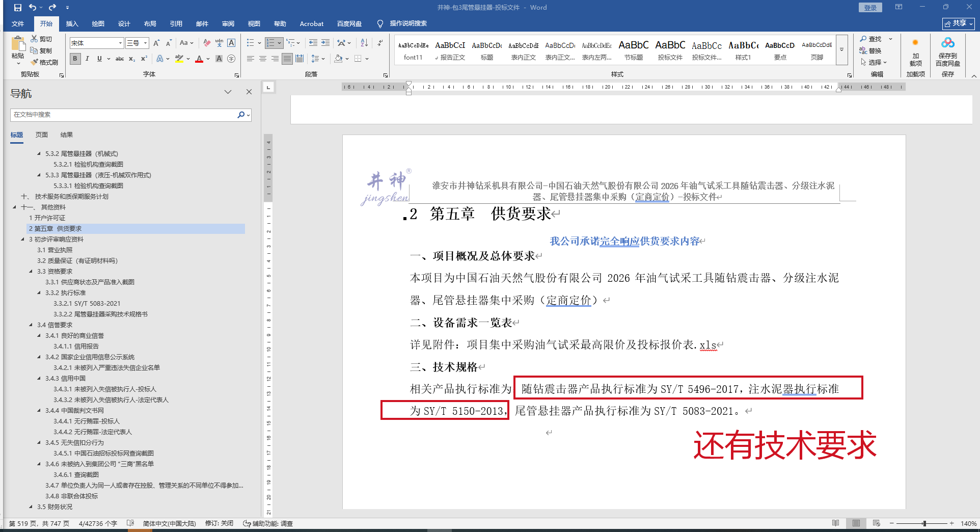Screen dimensions: 980x532
Task: Collapse the 3.3 资格要求 tree node
Action: [x=31, y=272]
